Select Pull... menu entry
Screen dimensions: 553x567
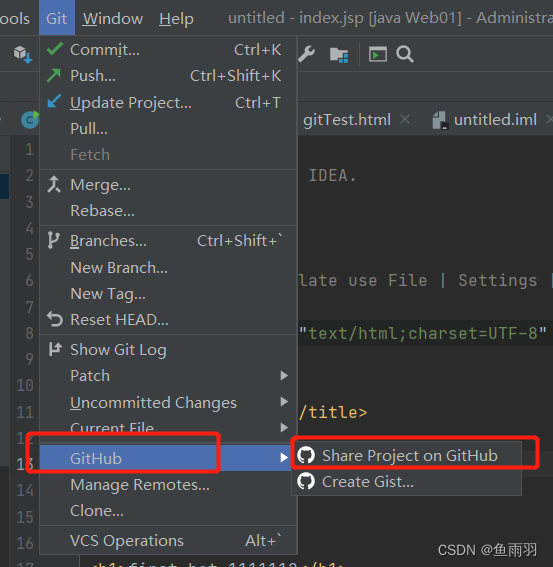click(168, 128)
